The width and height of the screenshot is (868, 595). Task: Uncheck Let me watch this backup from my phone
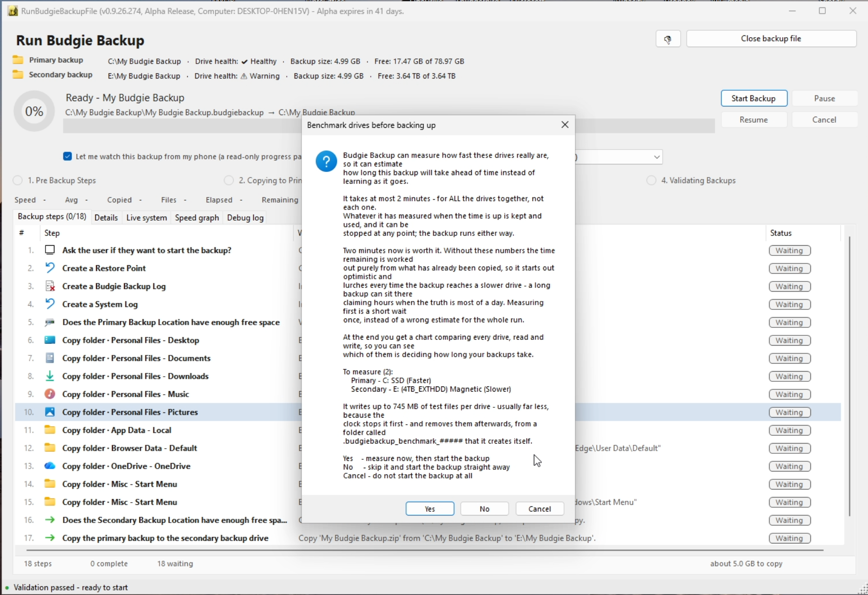click(x=68, y=157)
